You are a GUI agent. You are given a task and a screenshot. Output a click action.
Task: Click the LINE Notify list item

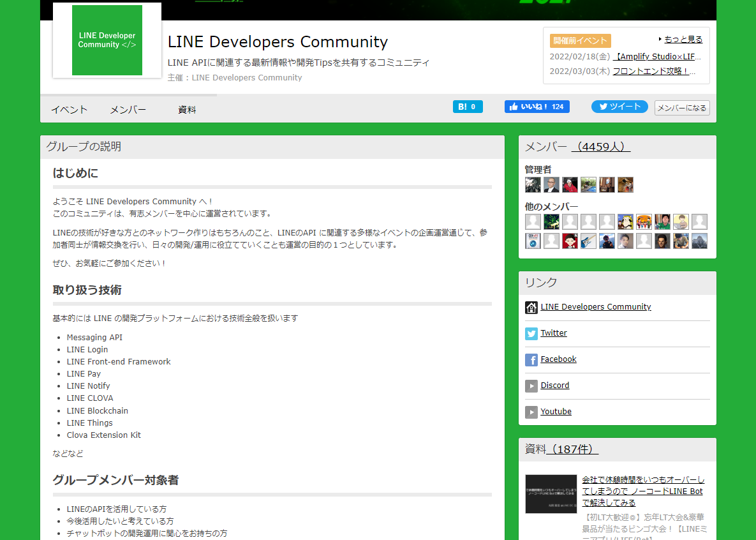pyautogui.click(x=88, y=386)
